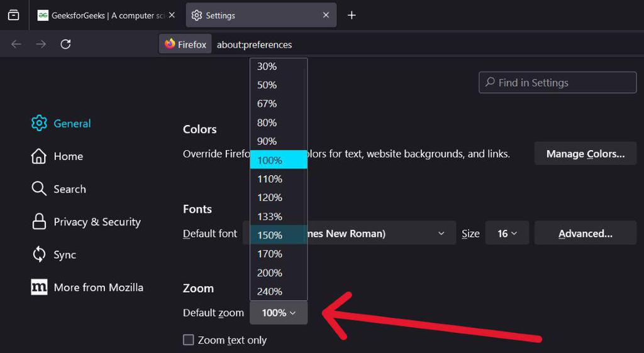This screenshot has width=644, height=353.
Task: Open a new tab
Action: pyautogui.click(x=352, y=15)
